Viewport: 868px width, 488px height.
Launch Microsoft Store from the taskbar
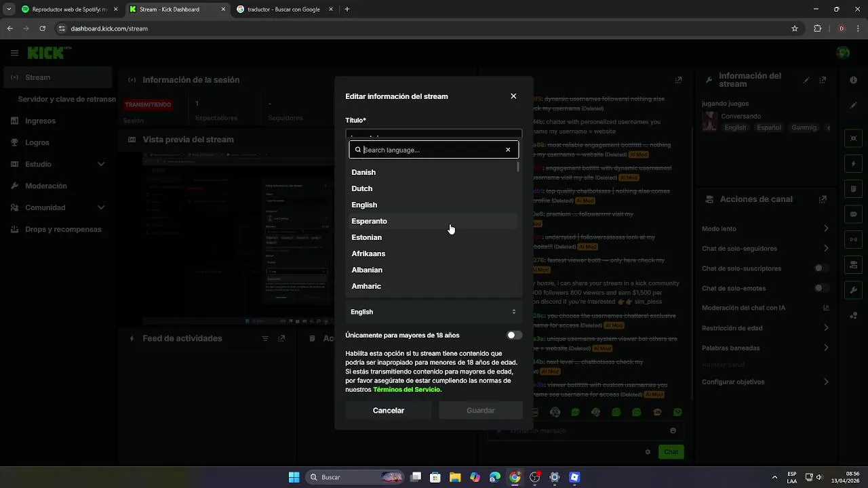pos(435,477)
